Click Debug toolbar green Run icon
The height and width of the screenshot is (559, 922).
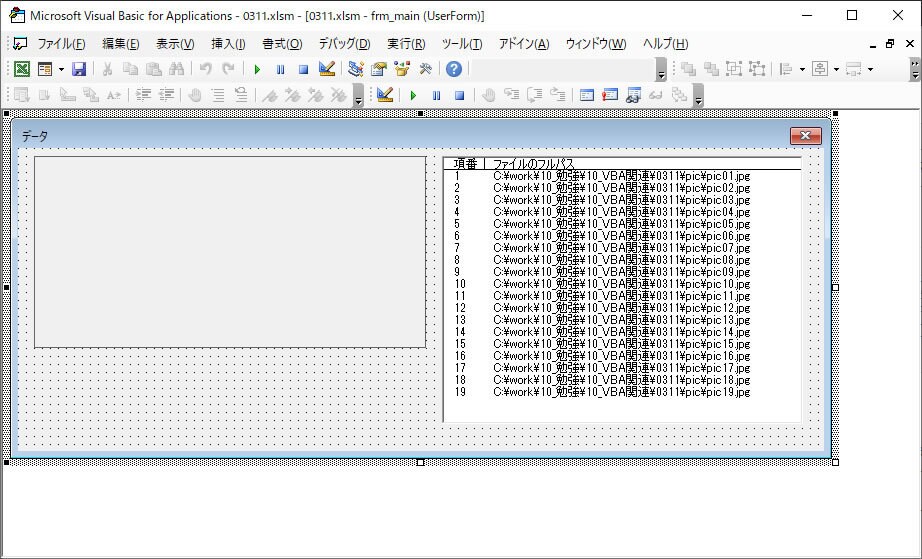pyautogui.click(x=413, y=95)
